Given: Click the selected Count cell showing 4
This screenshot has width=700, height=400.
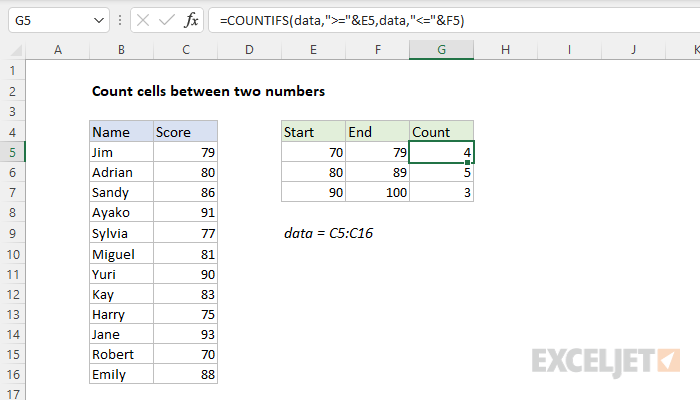Looking at the screenshot, I should [x=442, y=152].
